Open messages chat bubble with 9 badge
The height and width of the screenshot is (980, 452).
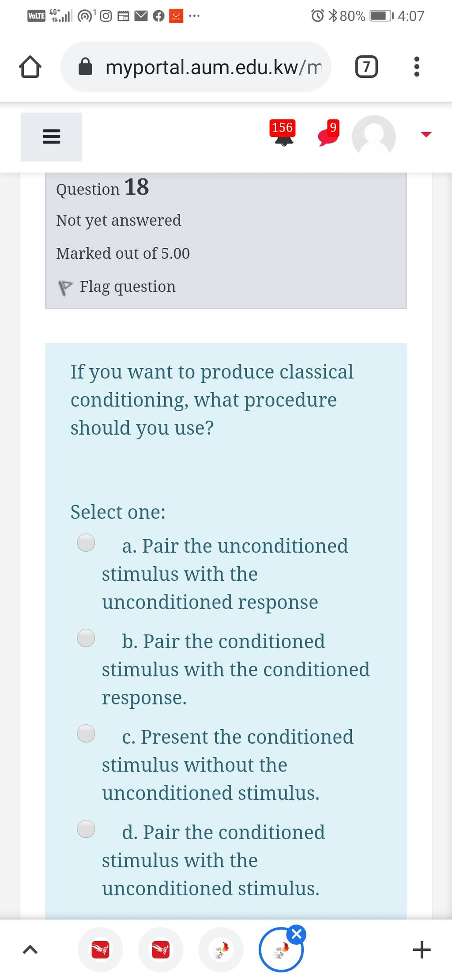[x=329, y=133]
